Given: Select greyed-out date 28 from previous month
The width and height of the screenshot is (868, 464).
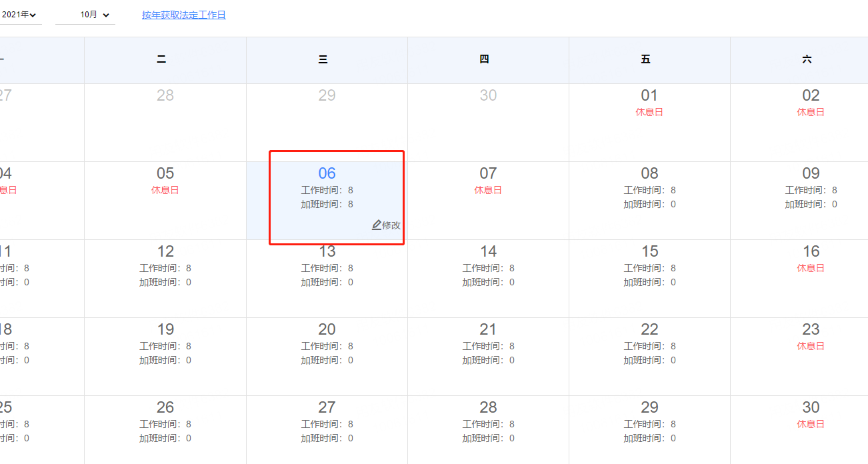Looking at the screenshot, I should (165, 123).
